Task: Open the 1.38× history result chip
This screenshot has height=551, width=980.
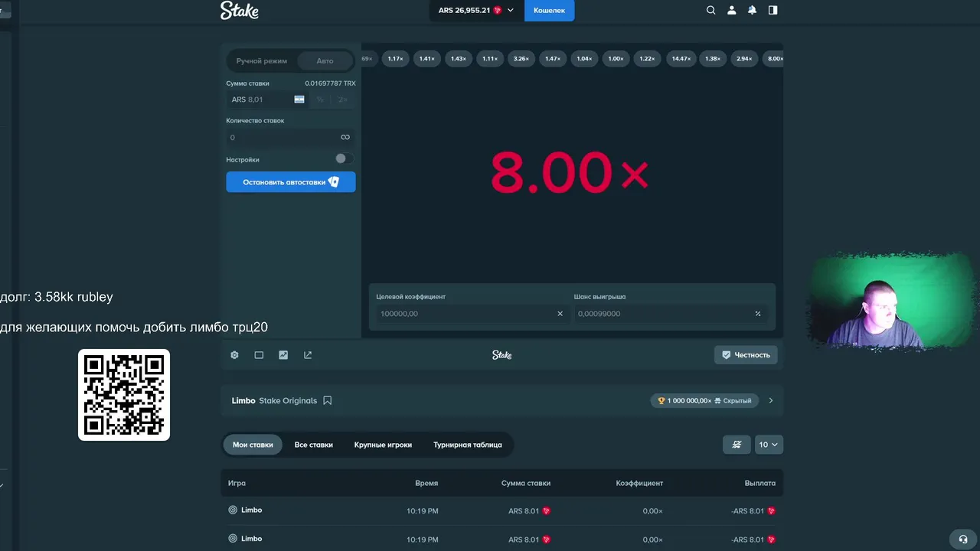Action: tap(713, 59)
